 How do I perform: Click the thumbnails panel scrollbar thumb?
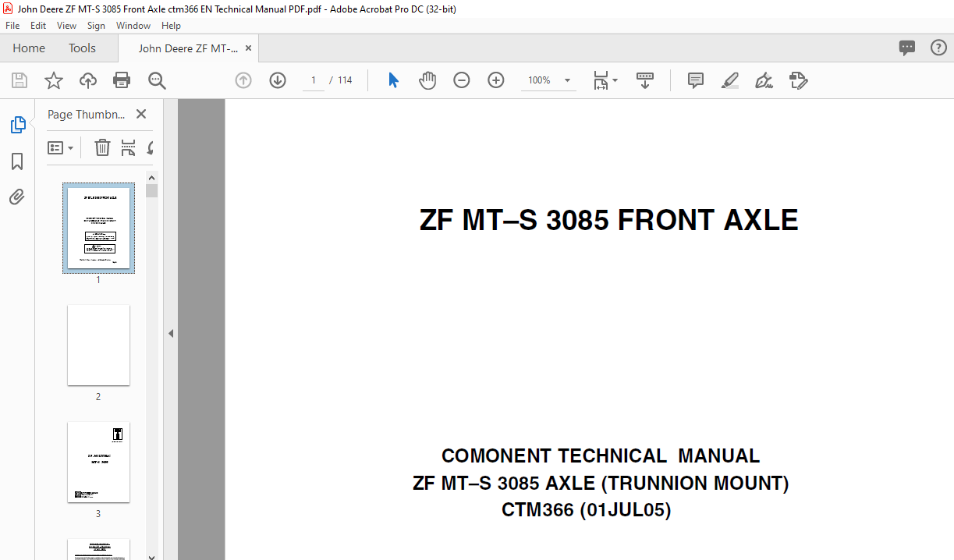click(151, 191)
